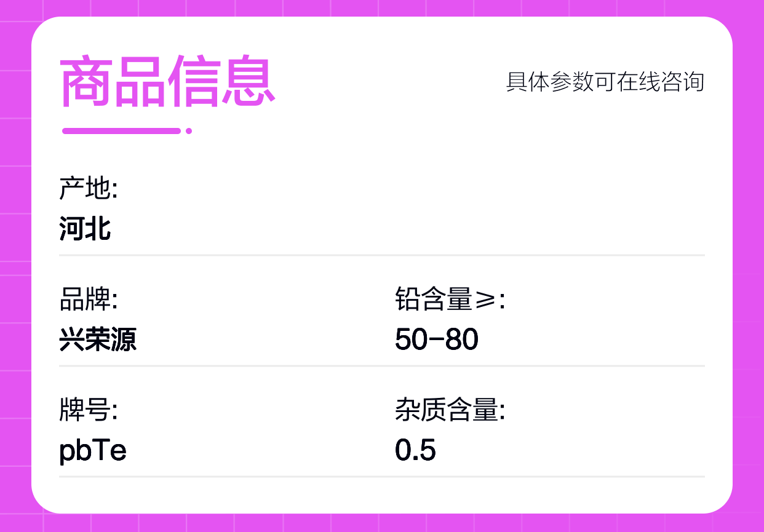Image resolution: width=764 pixels, height=532 pixels.
Task: Select the 杂质含量 label
Action: coord(450,411)
